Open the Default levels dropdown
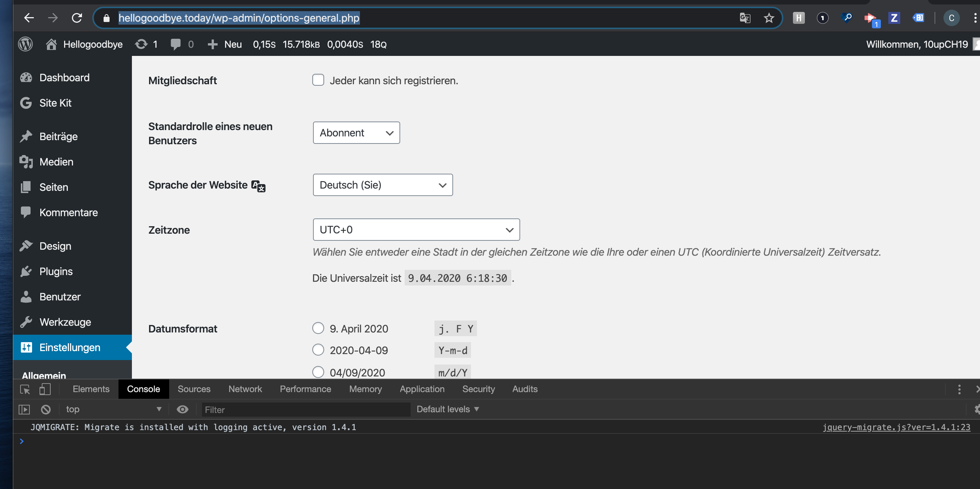980x489 pixels. [x=448, y=410]
